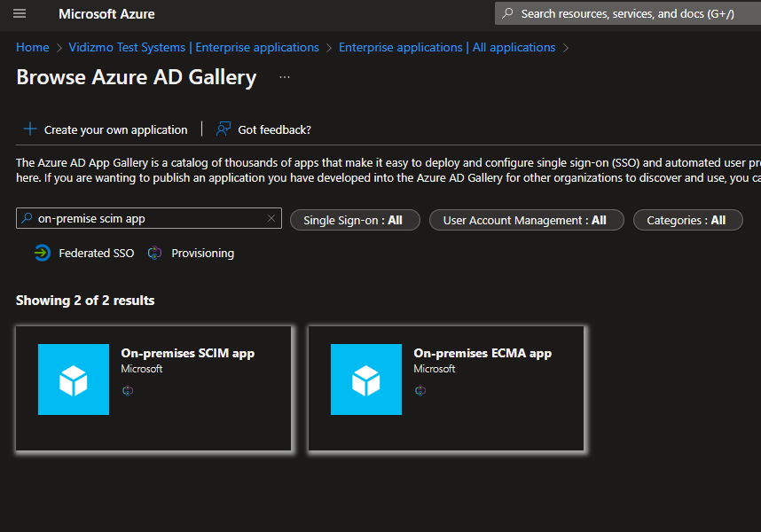Clear the gallery search box with X
The width and height of the screenshot is (761, 532).
(x=271, y=219)
